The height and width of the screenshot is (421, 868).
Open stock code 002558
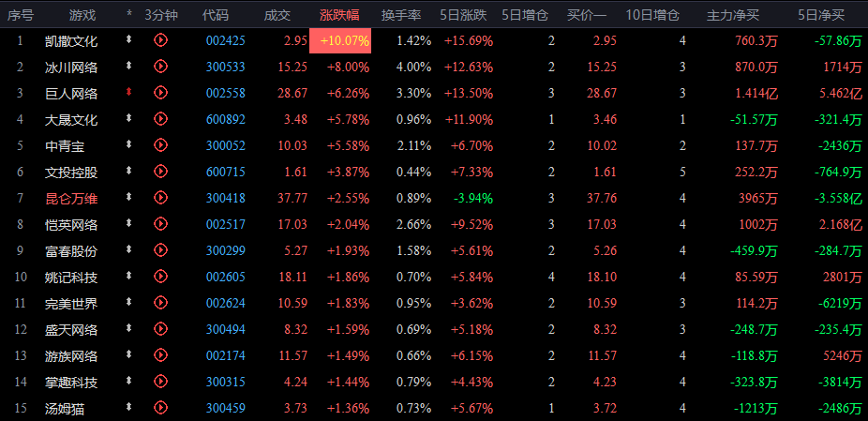point(225,93)
